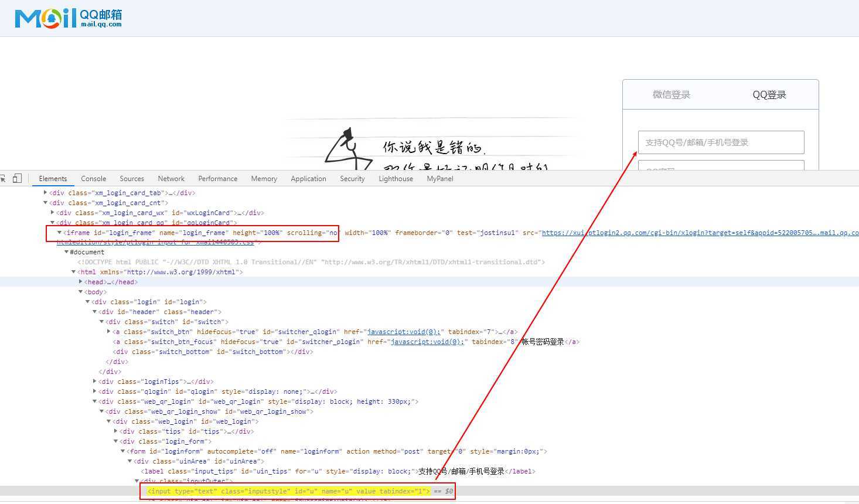859x504 pixels.
Task: Collapse the web_qr_login div node
Action: (95, 401)
